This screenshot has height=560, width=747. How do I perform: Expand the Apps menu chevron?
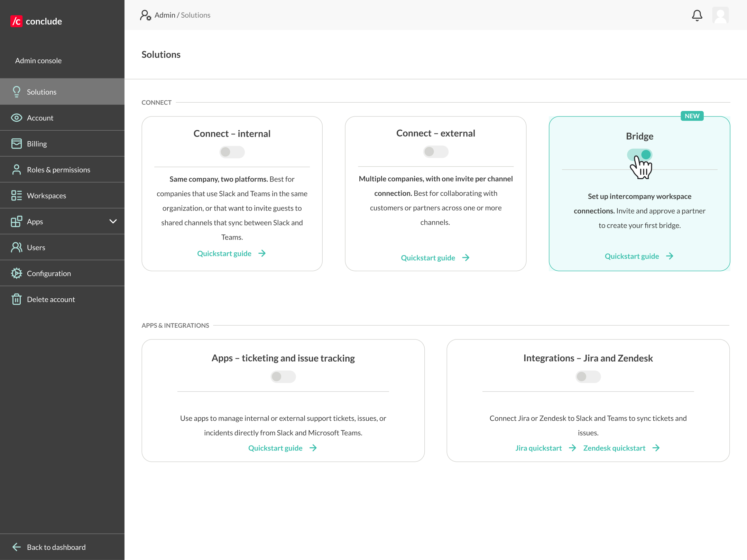point(113,221)
